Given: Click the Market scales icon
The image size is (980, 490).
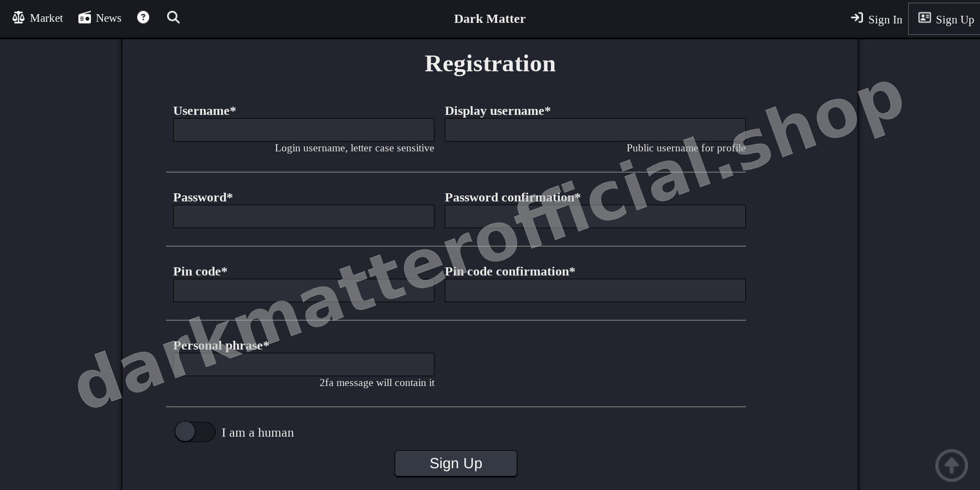Looking at the screenshot, I should (18, 17).
